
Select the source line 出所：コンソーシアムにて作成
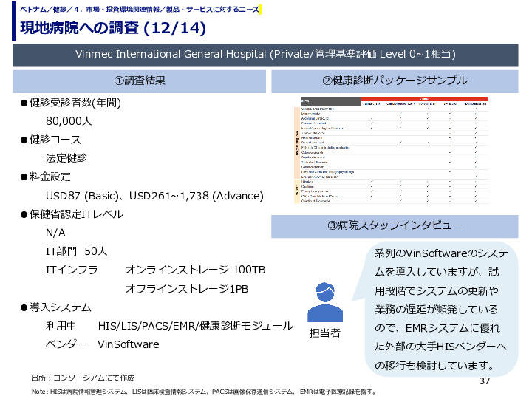[x=83, y=378]
